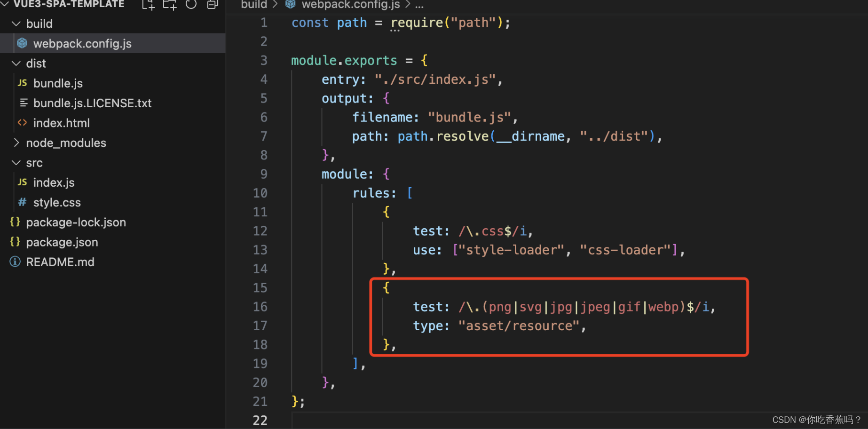The image size is (868, 429).
Task: Collapse the src folder
Action: tap(16, 163)
